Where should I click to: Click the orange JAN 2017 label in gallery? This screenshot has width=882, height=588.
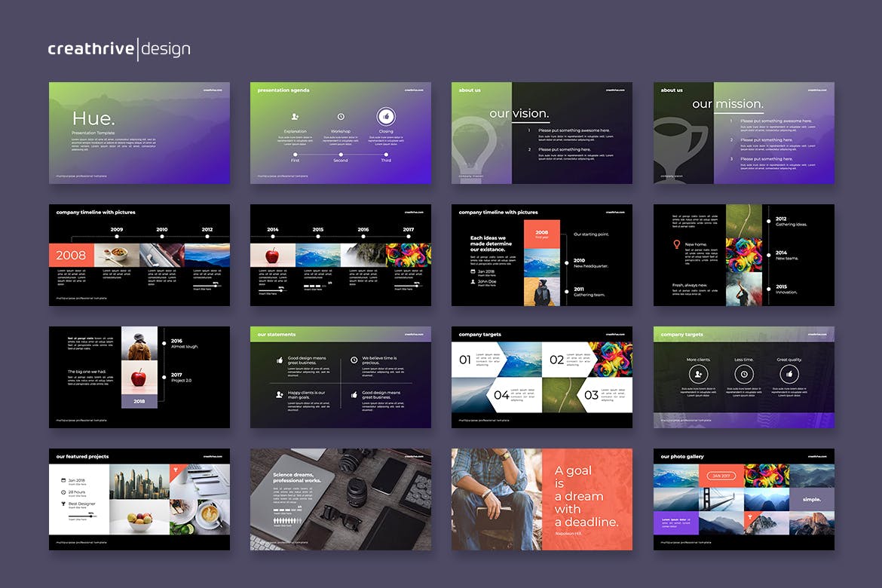coord(721,476)
